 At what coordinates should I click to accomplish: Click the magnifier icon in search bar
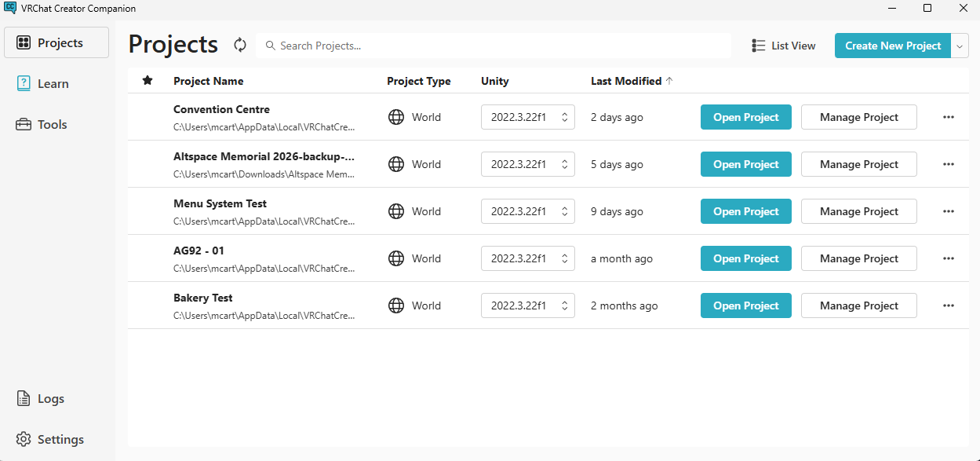pyautogui.click(x=271, y=46)
